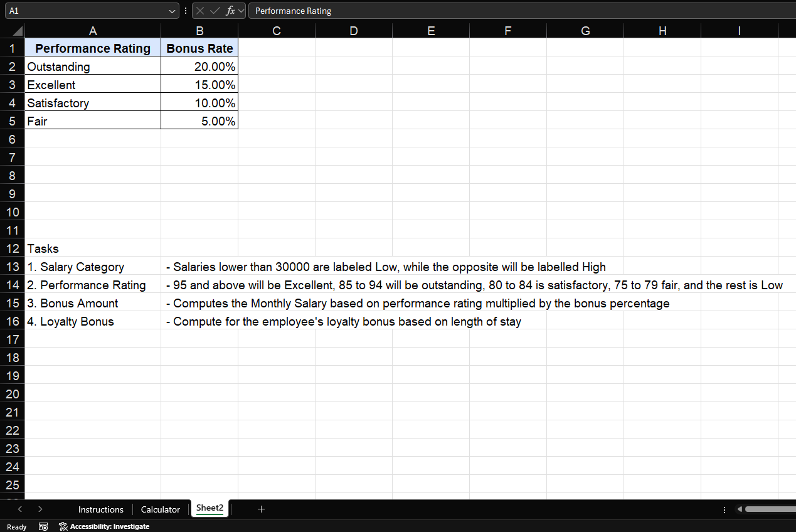Select the 5.00% bonus rate cell
This screenshot has width=796, height=532.
pyautogui.click(x=199, y=121)
